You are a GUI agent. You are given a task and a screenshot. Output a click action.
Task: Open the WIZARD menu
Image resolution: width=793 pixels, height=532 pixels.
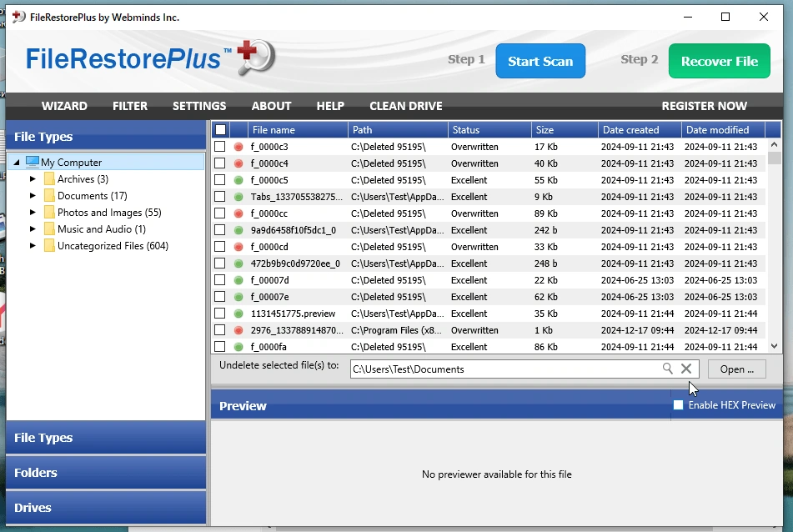coord(64,106)
